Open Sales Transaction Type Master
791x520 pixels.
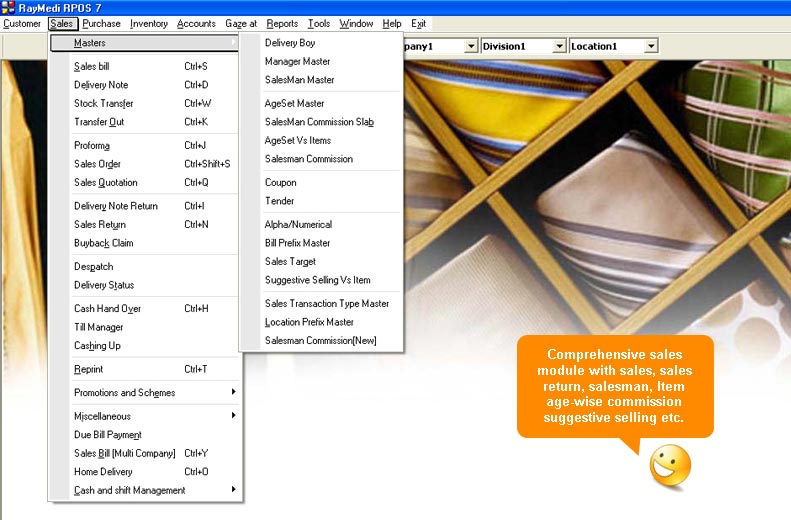[x=321, y=303]
